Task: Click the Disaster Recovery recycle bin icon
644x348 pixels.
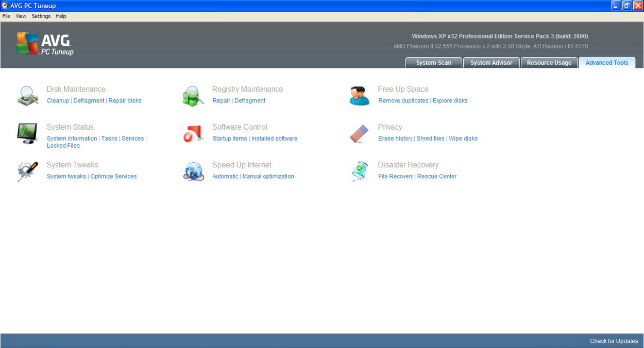Action: tap(359, 171)
